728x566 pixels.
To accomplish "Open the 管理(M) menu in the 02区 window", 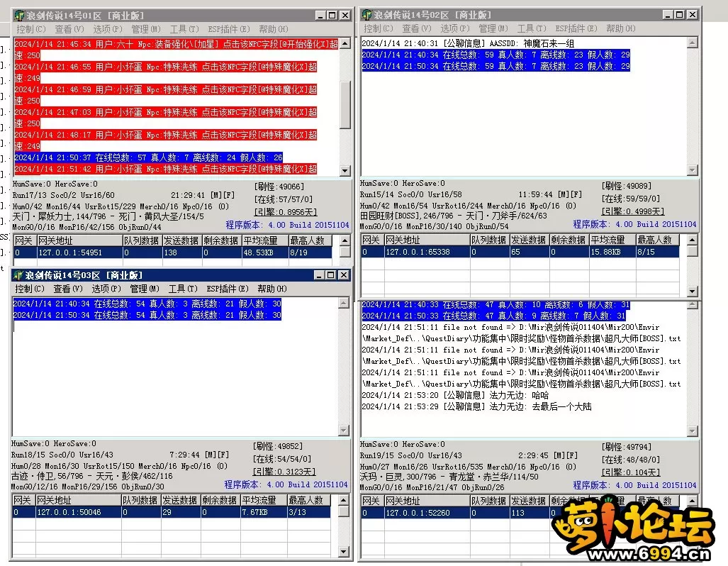I will coord(493,29).
